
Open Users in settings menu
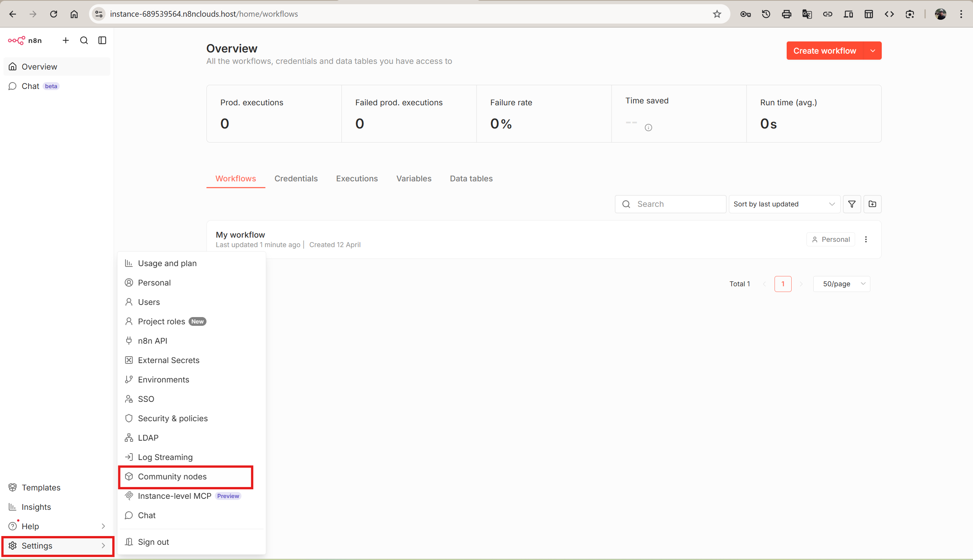click(x=192, y=302)
